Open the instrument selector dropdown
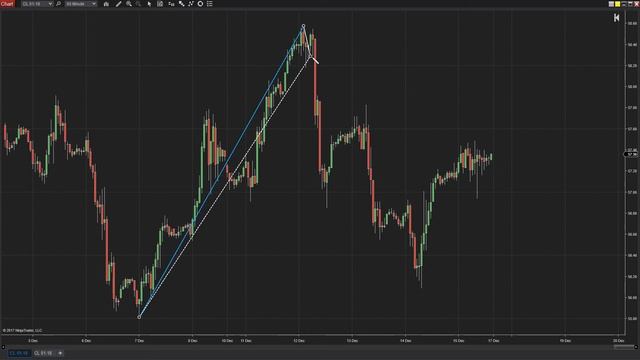This screenshot has height=360, width=640. pyautogui.click(x=37, y=4)
